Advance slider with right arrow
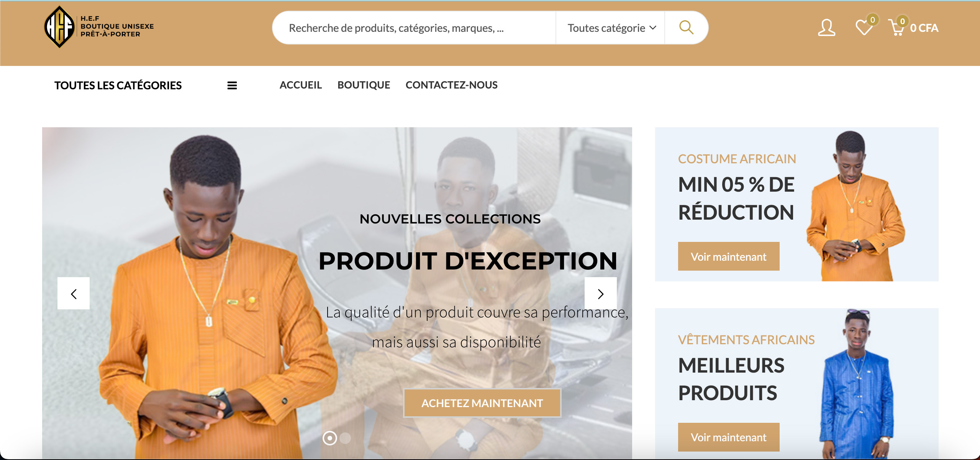 [x=600, y=293]
